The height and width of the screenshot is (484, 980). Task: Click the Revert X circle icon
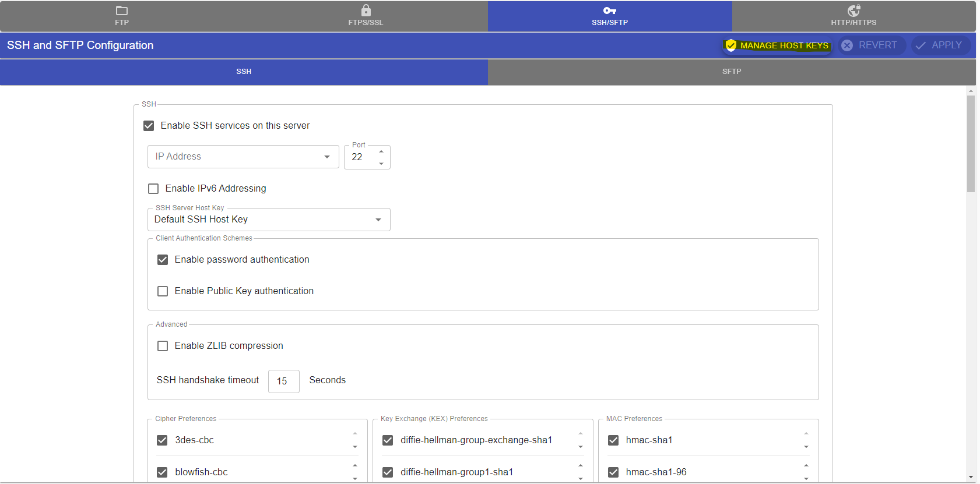tap(847, 45)
